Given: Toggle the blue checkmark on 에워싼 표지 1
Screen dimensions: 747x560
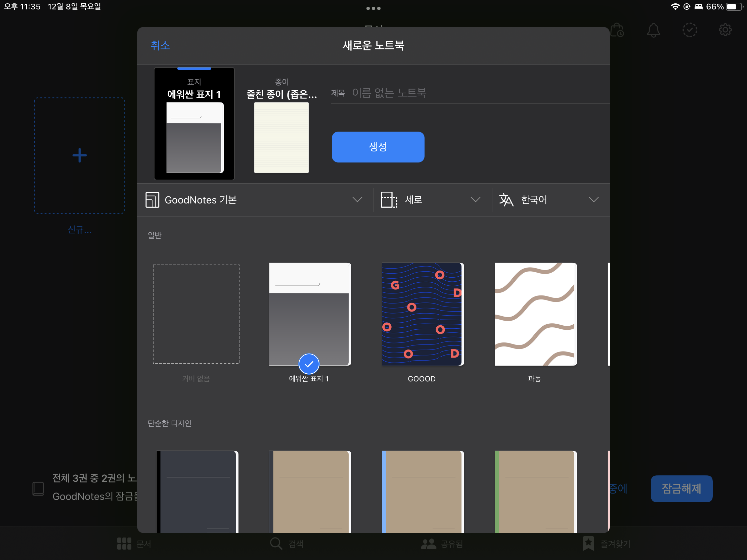Looking at the screenshot, I should [x=309, y=364].
